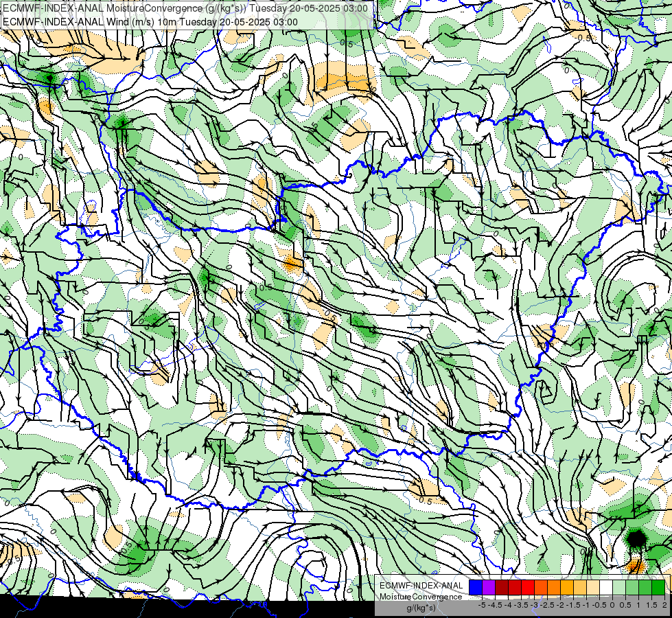Click the legend scale value 2

coord(664,605)
